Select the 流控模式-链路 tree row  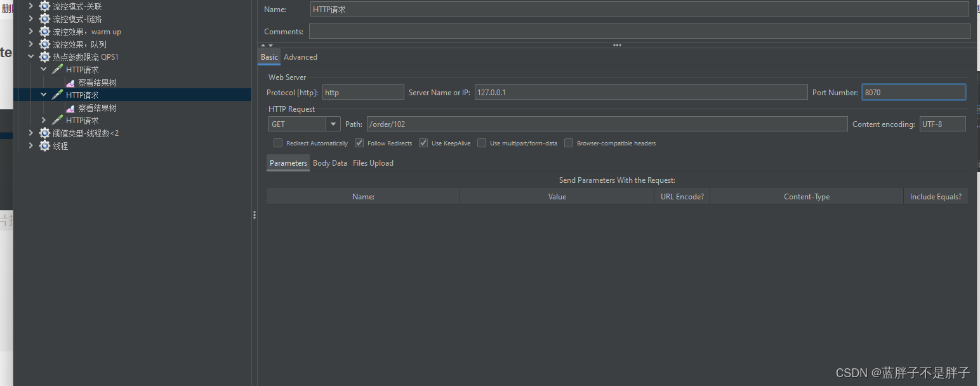point(77,19)
